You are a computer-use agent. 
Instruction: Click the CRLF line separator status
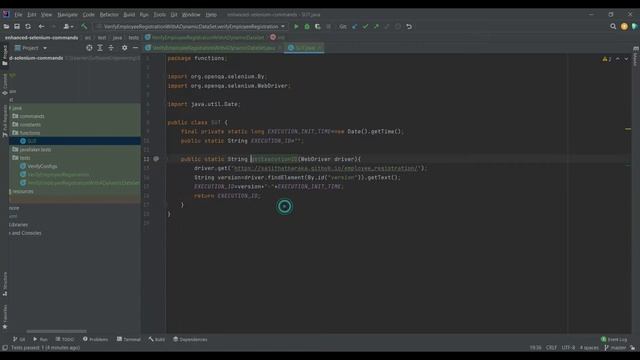551,348
